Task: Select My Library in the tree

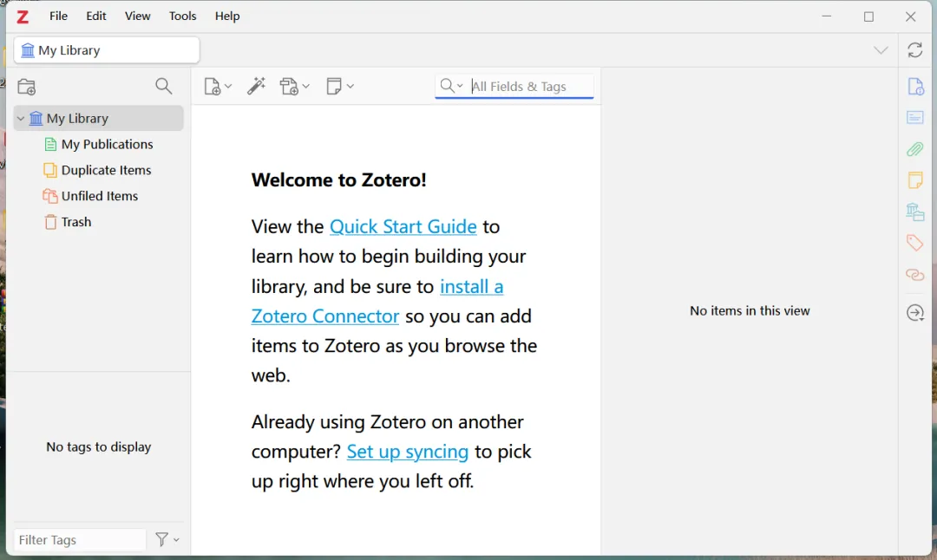Action: (99, 118)
